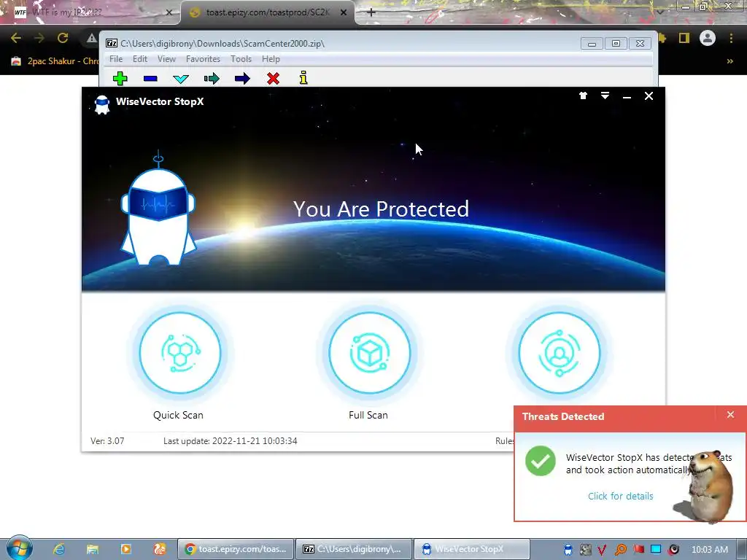The height and width of the screenshot is (560, 747).
Task: Minimize the WiseVector StopX window
Action: click(x=627, y=97)
